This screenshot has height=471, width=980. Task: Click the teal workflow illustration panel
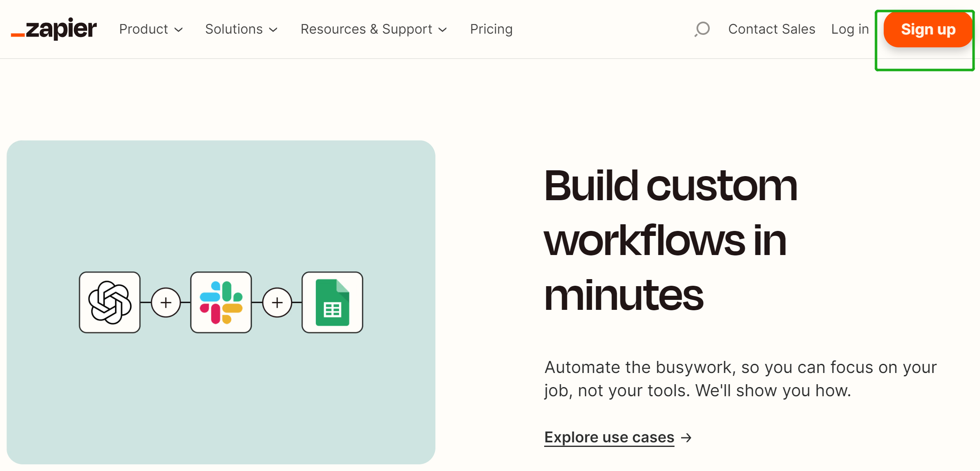point(221,199)
